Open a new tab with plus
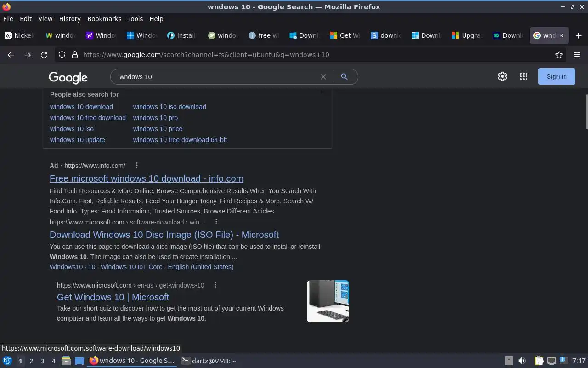588x368 pixels. click(578, 35)
